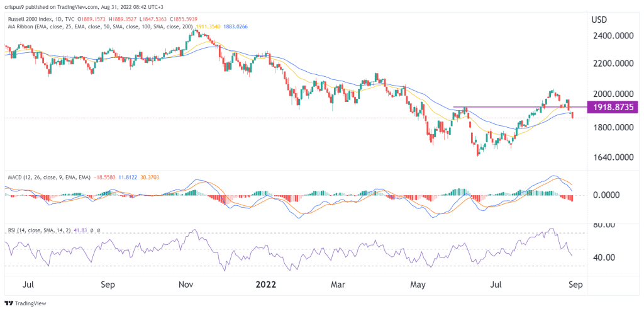Click the purple 1918.8735 price label

pos(613,107)
